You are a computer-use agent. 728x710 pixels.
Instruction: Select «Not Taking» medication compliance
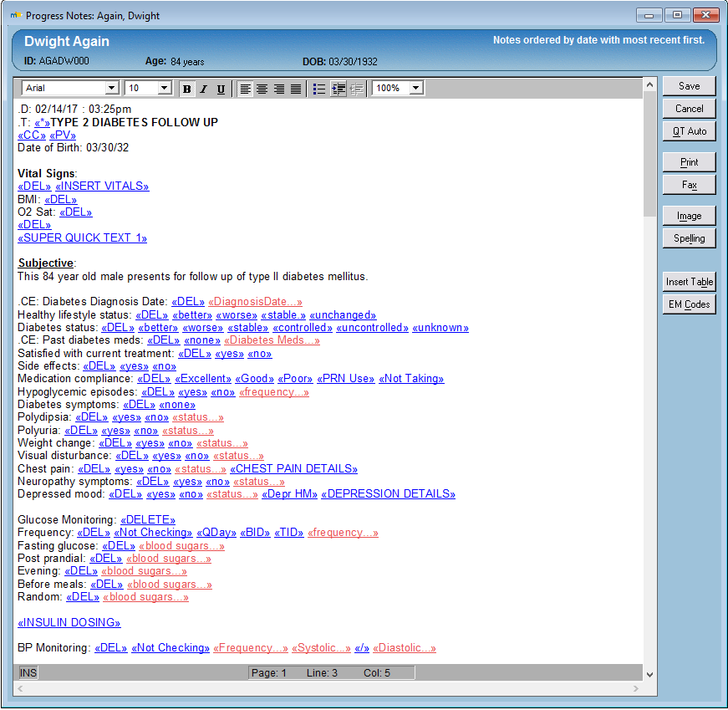pyautogui.click(x=411, y=379)
